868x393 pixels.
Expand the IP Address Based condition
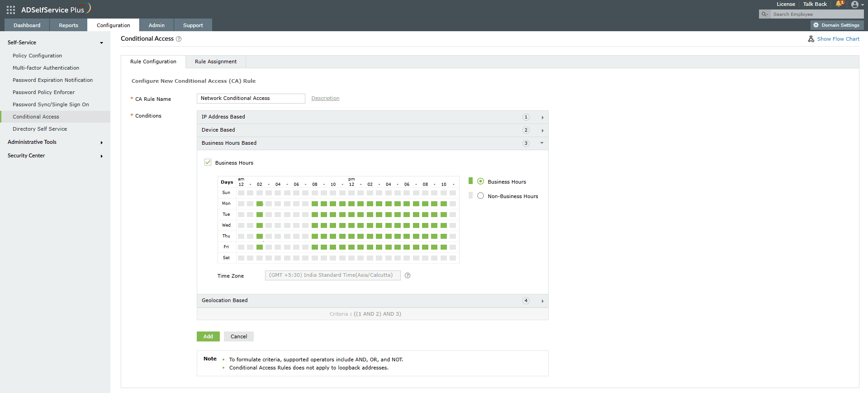pos(542,117)
